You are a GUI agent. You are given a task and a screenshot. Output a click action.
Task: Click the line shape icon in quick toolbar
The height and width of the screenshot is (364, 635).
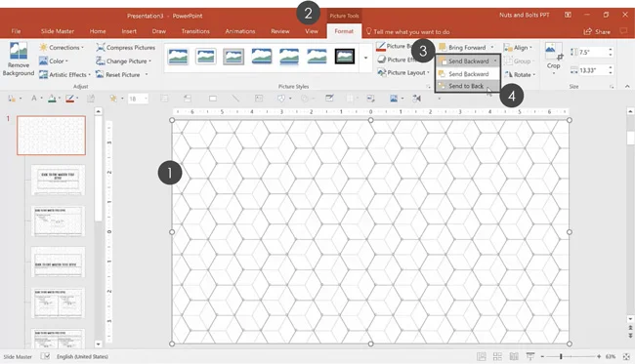pos(235,99)
